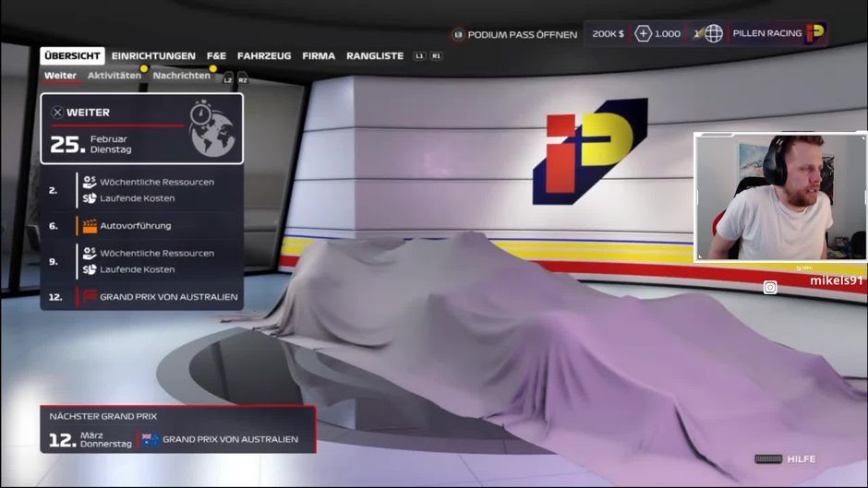Click the red flag icon for Australian GP
The height and width of the screenshot is (488, 868).
point(90,297)
